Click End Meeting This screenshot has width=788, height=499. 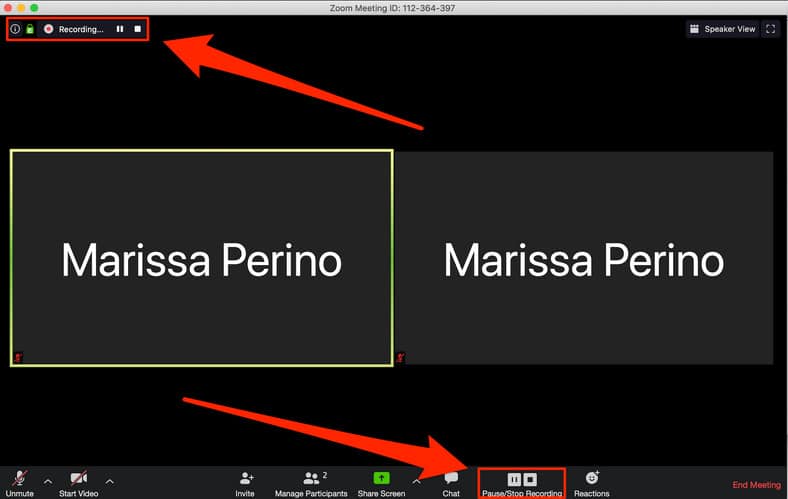coord(756,484)
